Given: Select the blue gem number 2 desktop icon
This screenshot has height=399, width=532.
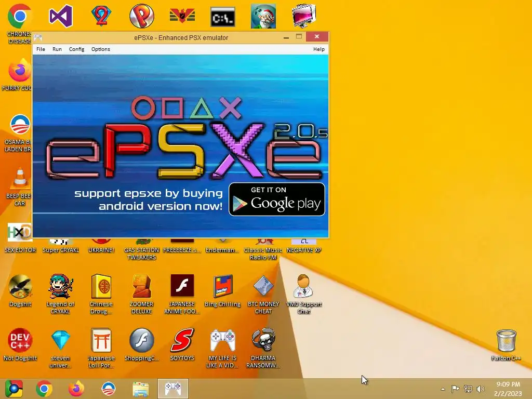Looking at the screenshot, I should tap(101, 16).
